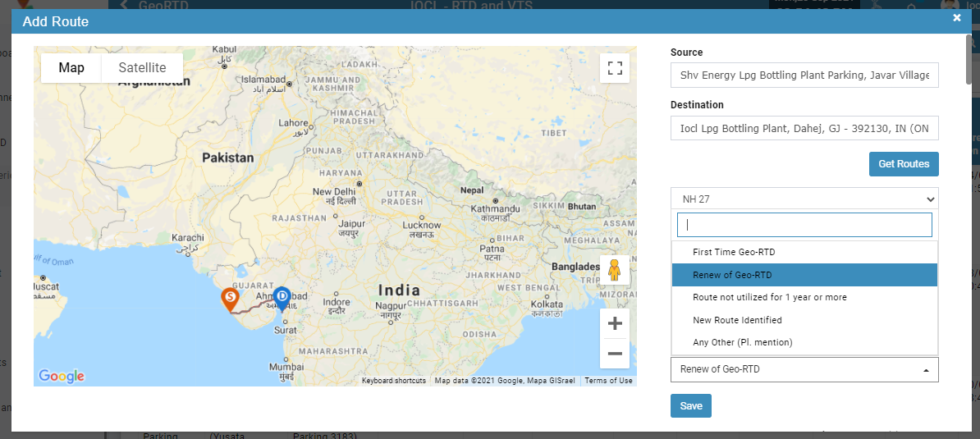
Task: Switch to Satellite view
Action: point(143,67)
